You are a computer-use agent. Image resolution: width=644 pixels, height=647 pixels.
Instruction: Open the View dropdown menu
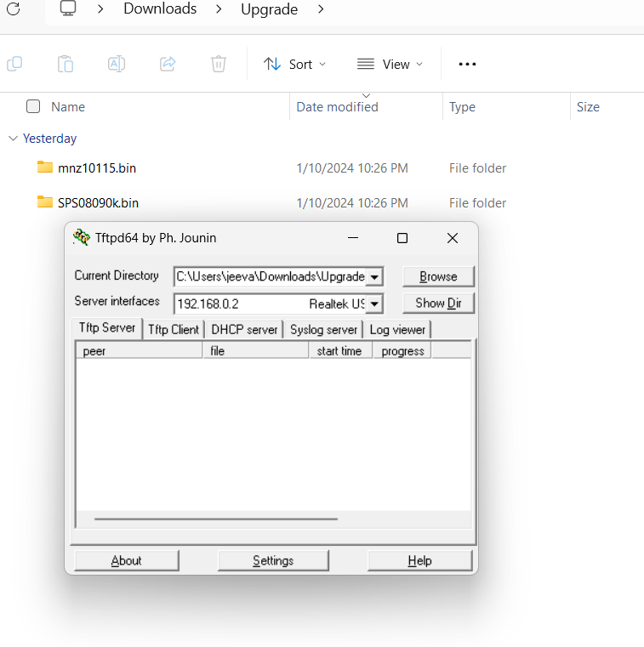(x=390, y=64)
